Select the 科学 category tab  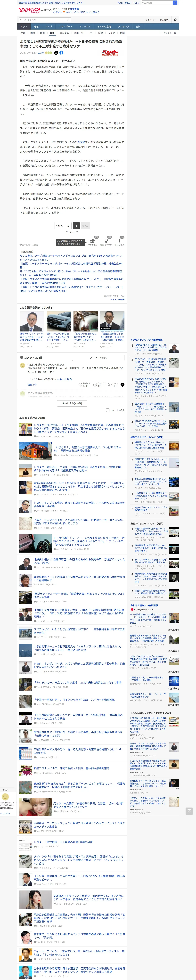[100, 33]
